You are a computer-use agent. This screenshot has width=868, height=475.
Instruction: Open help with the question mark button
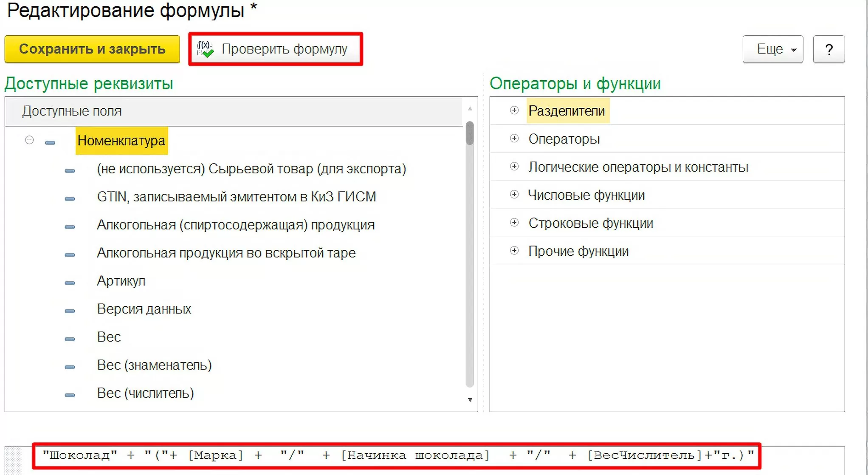(829, 49)
